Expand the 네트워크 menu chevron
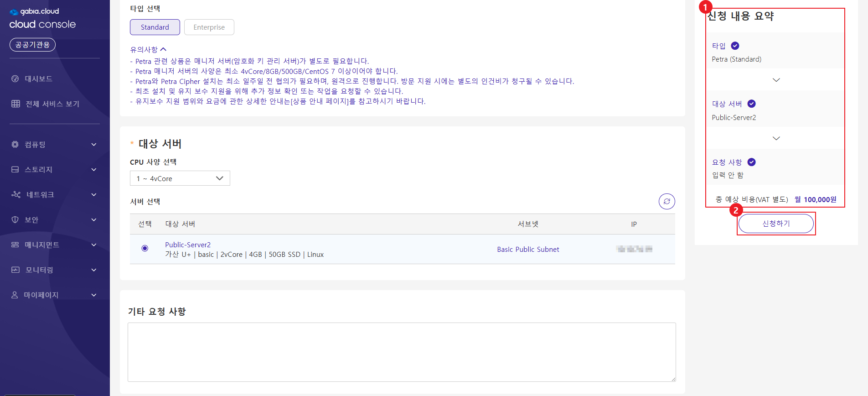 point(94,194)
